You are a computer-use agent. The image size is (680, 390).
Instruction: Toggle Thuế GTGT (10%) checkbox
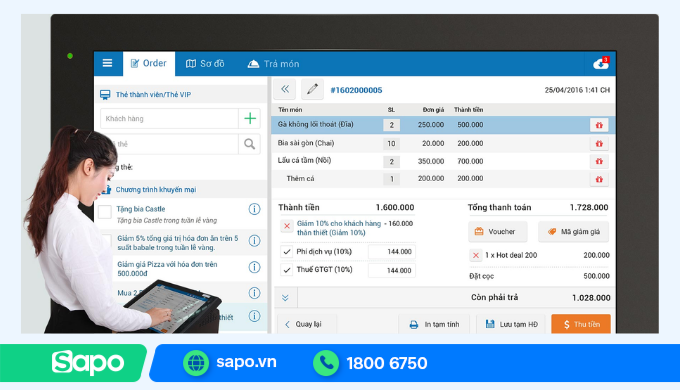[287, 270]
